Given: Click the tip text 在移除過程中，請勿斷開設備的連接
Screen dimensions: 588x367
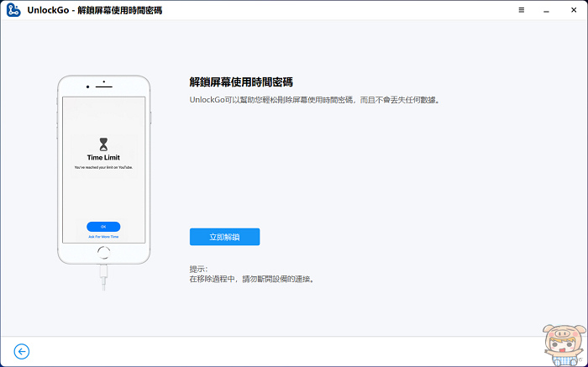Looking at the screenshot, I should click(252, 280).
